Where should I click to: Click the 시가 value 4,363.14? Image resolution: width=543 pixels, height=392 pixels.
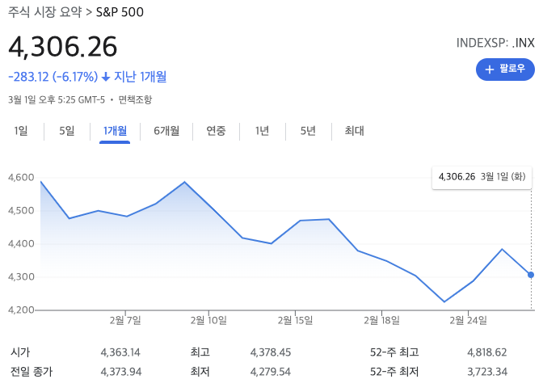[x=120, y=352]
